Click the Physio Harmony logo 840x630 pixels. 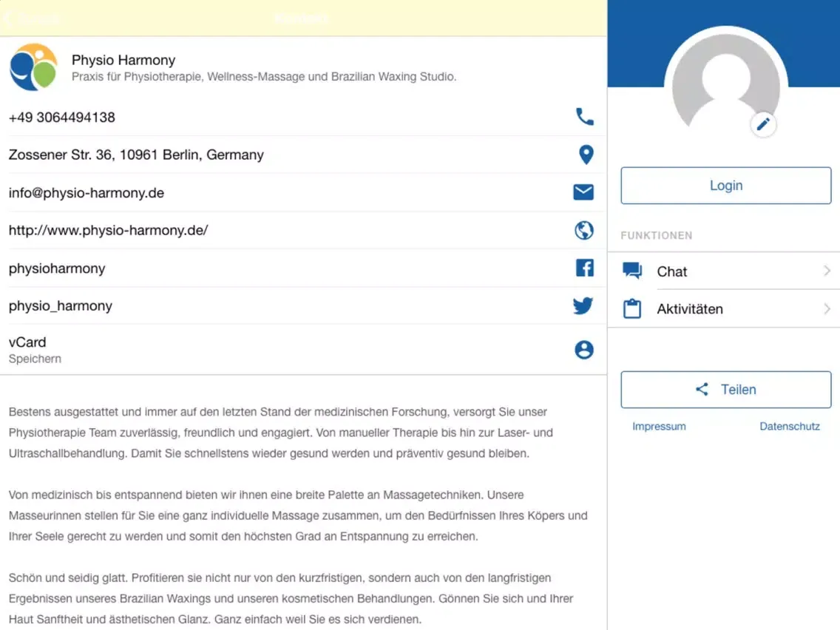(x=33, y=67)
